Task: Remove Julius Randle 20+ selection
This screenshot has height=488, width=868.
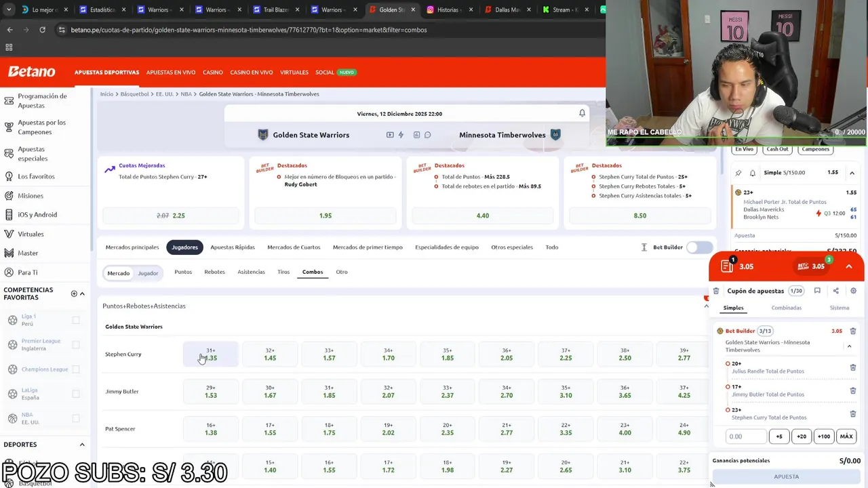Action: (853, 367)
